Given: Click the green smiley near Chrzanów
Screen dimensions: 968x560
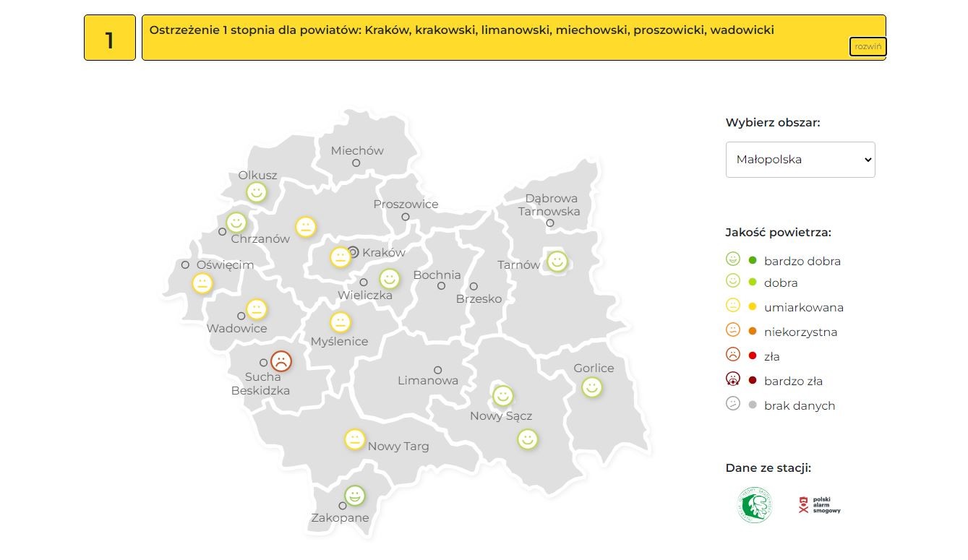Looking at the screenshot, I should 236,222.
